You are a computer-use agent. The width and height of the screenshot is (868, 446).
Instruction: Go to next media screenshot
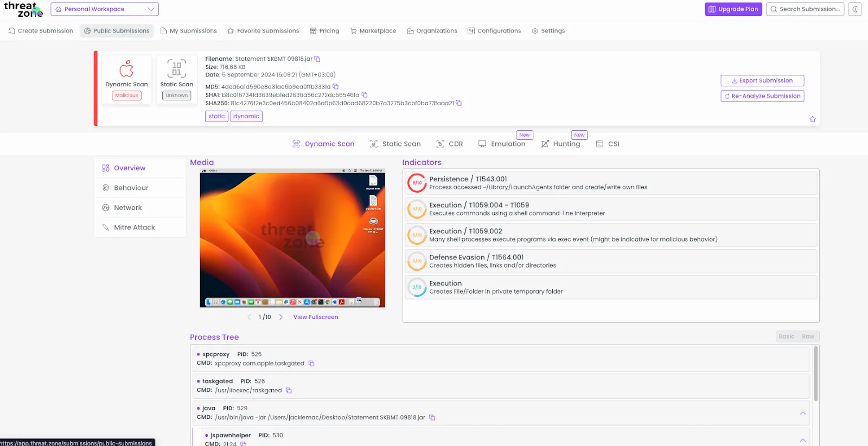point(281,317)
